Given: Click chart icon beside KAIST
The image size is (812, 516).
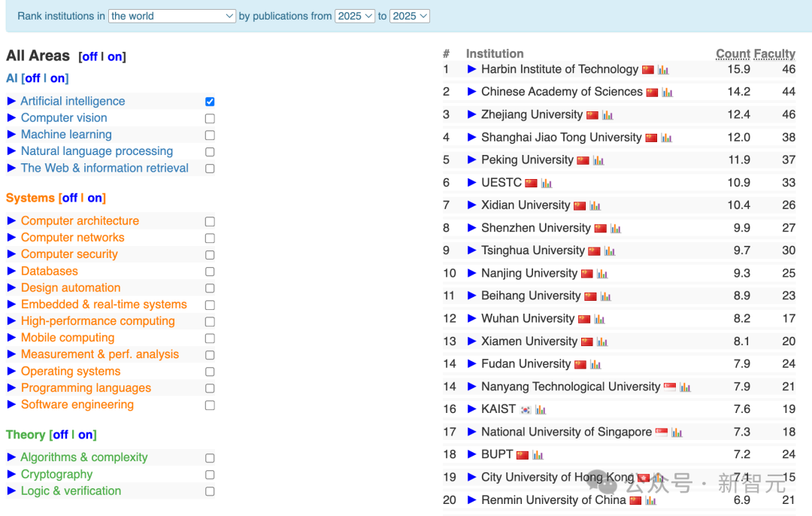Looking at the screenshot, I should click(541, 410).
